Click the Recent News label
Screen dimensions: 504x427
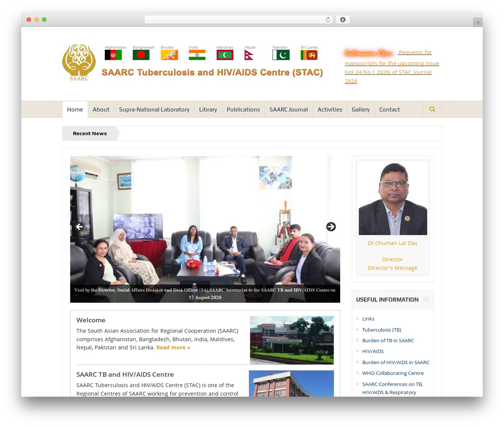coord(90,133)
